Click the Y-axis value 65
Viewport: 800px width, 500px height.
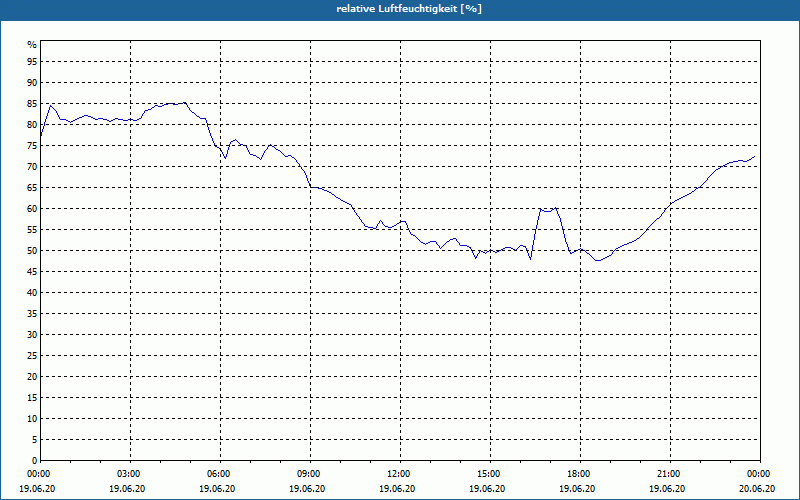tap(32, 188)
